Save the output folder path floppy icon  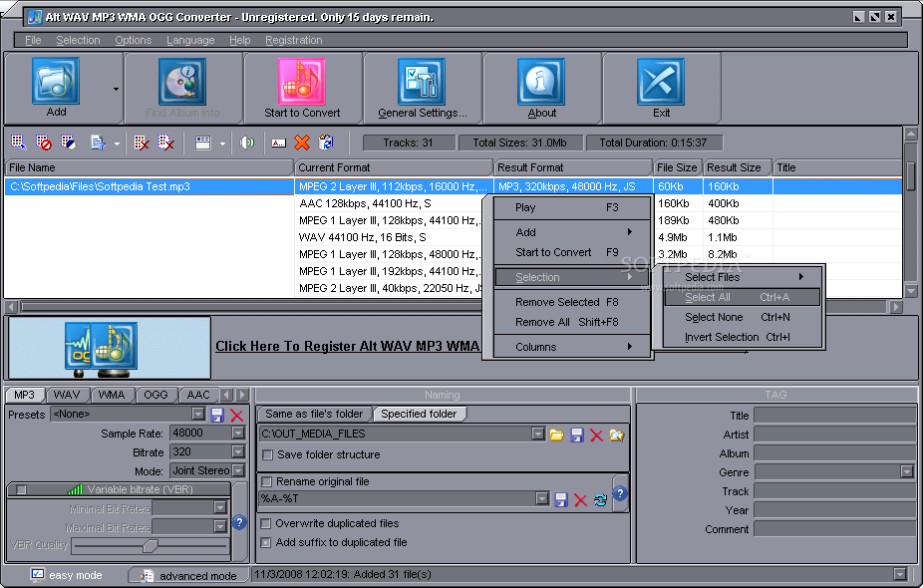[x=577, y=435]
